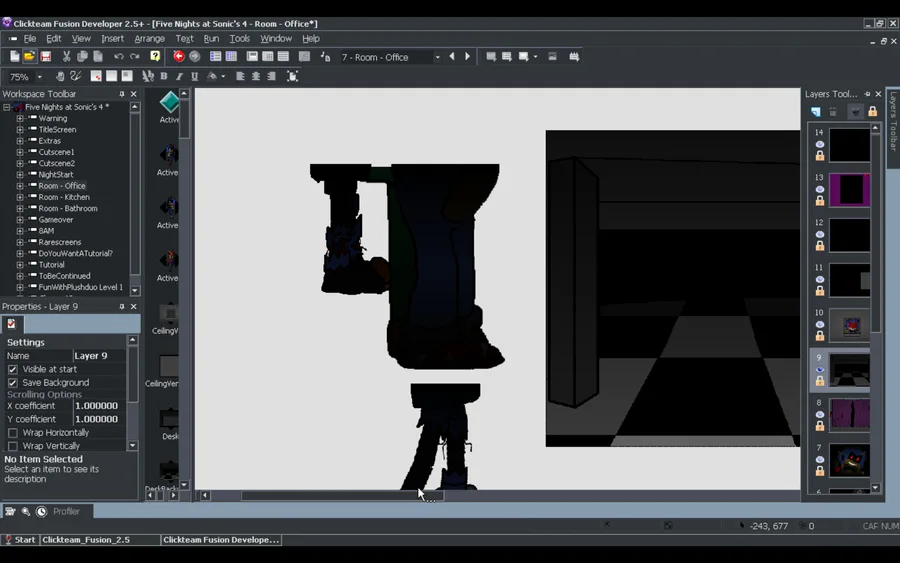Click the Start button on the taskbar
The height and width of the screenshot is (563, 900).
(20, 540)
